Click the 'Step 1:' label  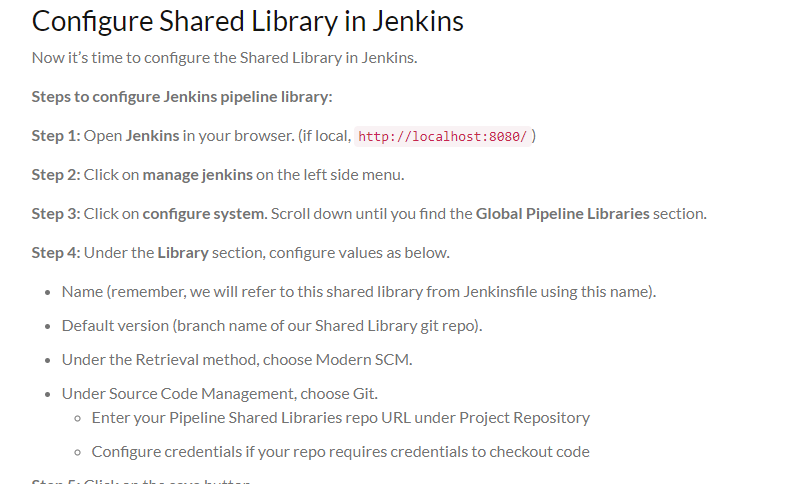click(x=56, y=136)
